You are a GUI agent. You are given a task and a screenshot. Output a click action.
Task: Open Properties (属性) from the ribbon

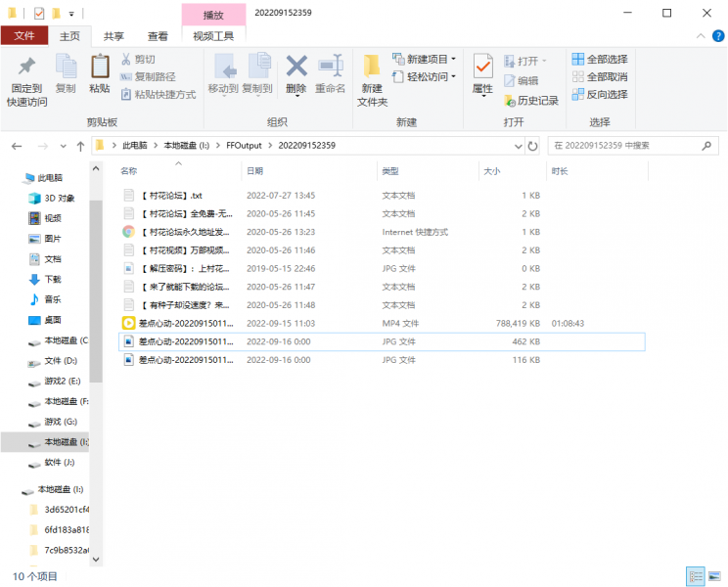(482, 68)
